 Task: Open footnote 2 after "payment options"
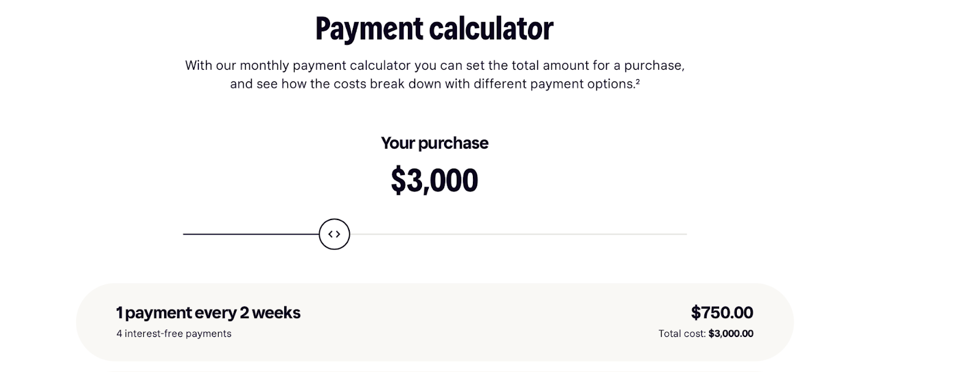[x=638, y=80]
